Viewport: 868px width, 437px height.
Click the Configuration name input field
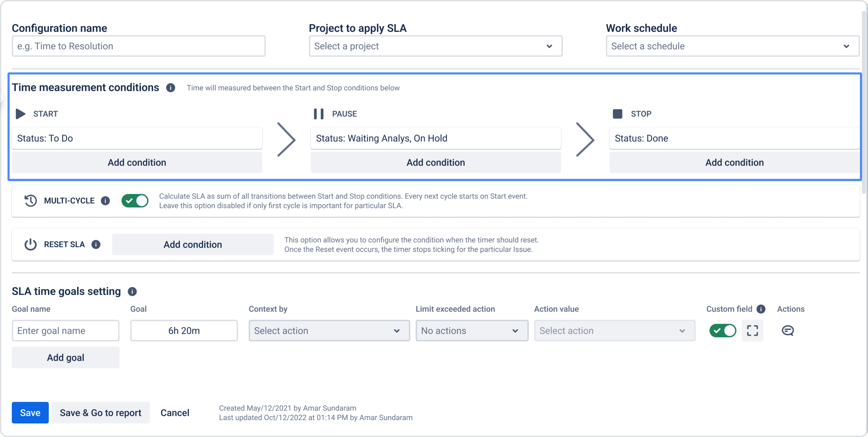(x=138, y=46)
